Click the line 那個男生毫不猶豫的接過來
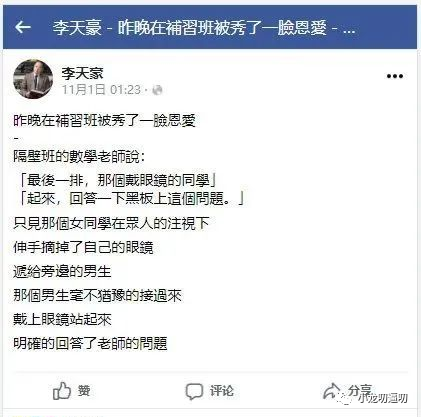Screen dimensions: 421x417 (x=97, y=295)
